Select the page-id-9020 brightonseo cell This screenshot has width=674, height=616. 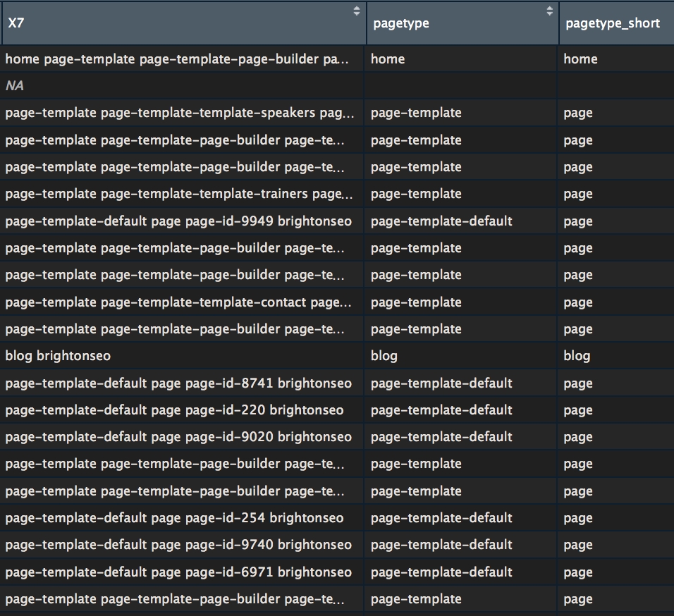pos(178,437)
